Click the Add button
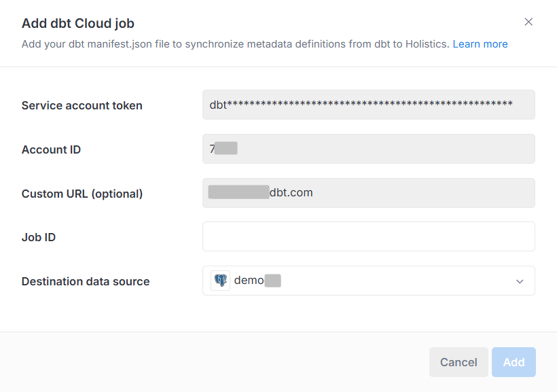Viewport: 557px width, 392px height. coord(514,362)
